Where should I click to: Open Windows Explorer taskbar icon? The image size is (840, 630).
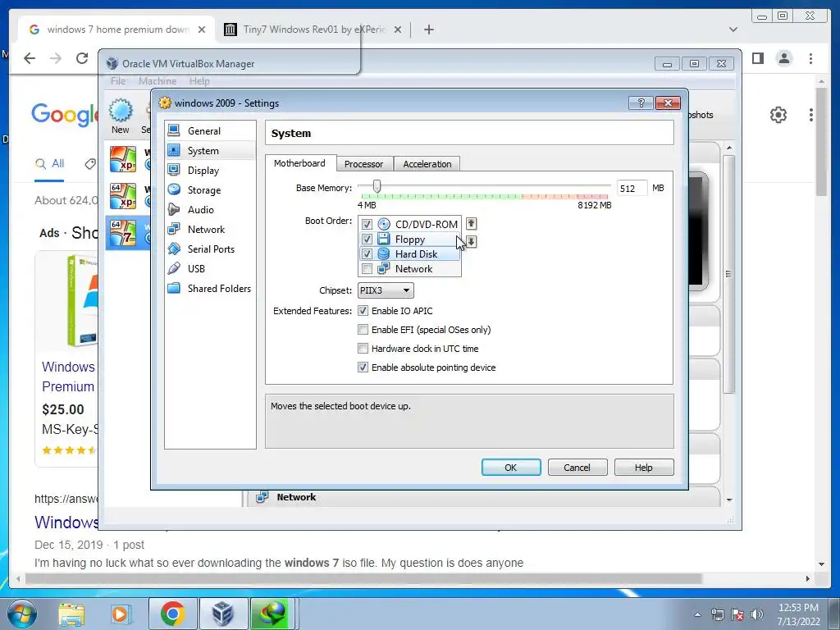tap(71, 614)
